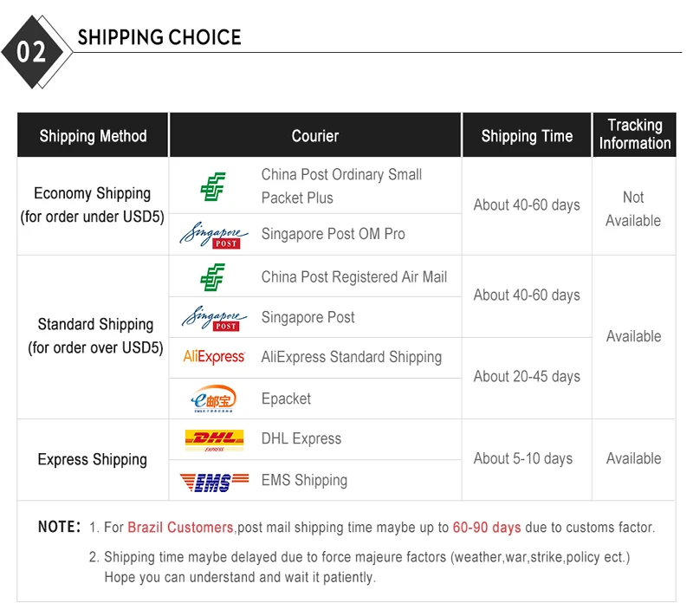Select the Courier column header

(x=314, y=136)
